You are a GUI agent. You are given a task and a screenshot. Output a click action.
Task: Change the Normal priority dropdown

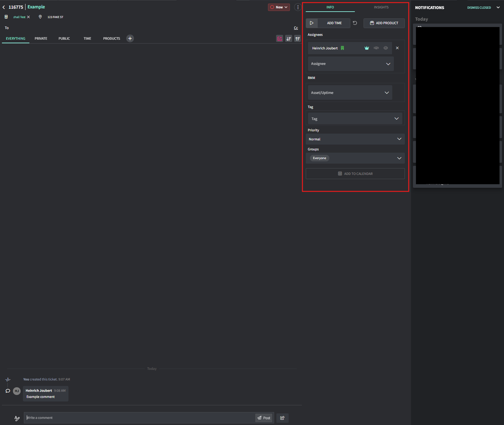point(355,139)
